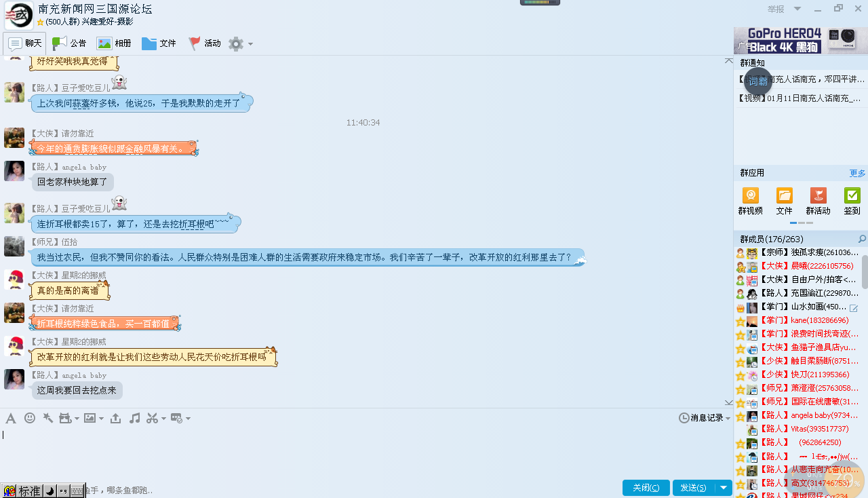Open 群视频 group video app
This screenshot has width=868, height=498.
click(750, 202)
